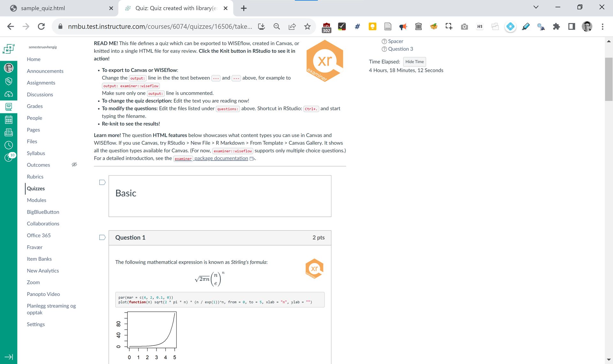Open the zoom magnifier in address bar
Image resolution: width=613 pixels, height=364 pixels.
(x=277, y=27)
